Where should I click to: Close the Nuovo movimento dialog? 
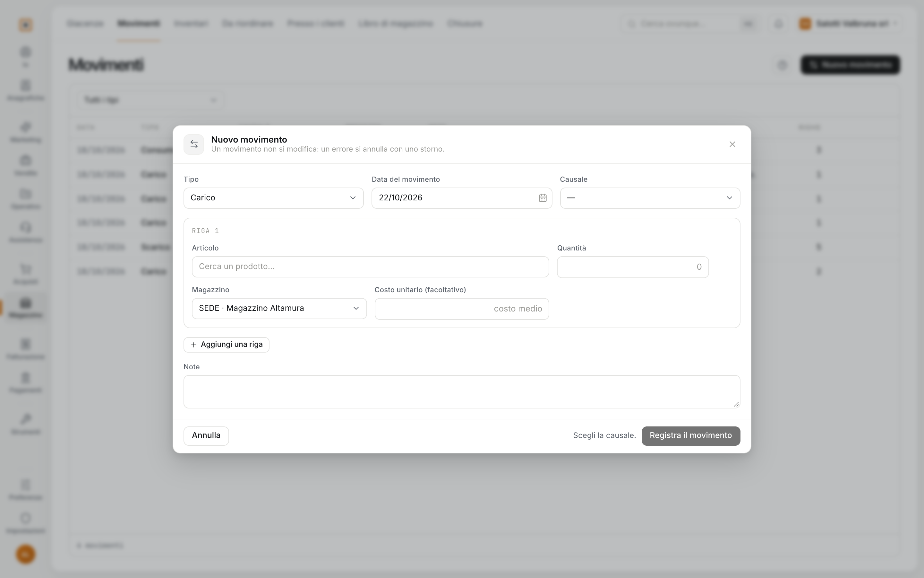732,144
